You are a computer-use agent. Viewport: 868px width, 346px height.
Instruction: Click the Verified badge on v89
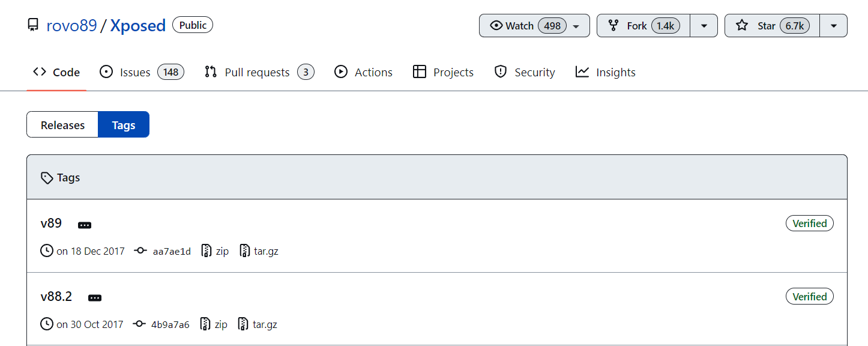click(809, 223)
